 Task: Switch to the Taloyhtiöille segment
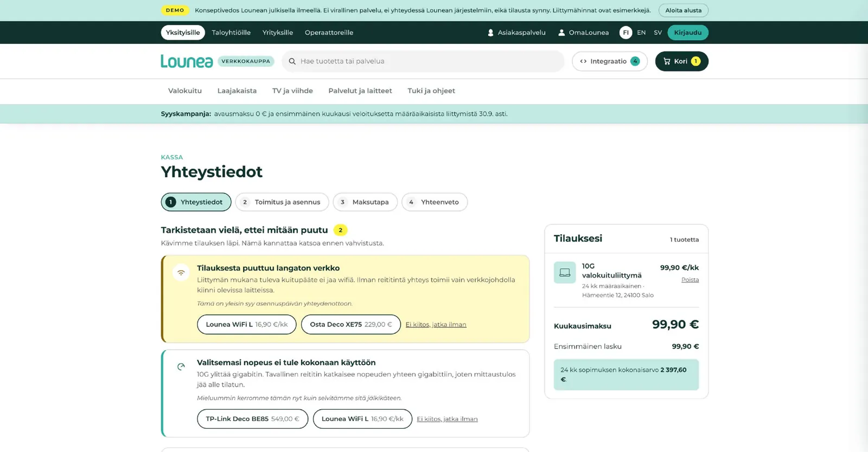point(231,33)
